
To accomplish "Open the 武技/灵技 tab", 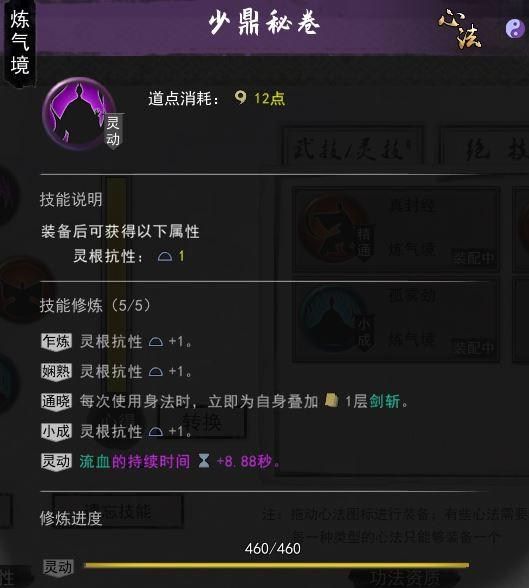I will pos(353,149).
